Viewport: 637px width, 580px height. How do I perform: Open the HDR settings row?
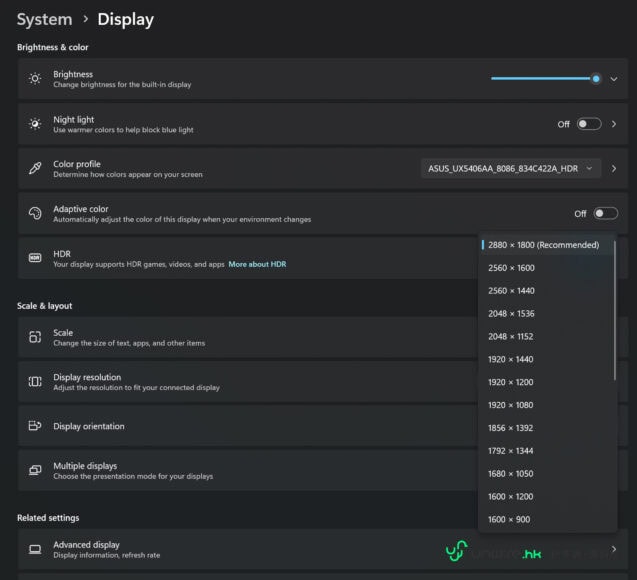point(248,258)
